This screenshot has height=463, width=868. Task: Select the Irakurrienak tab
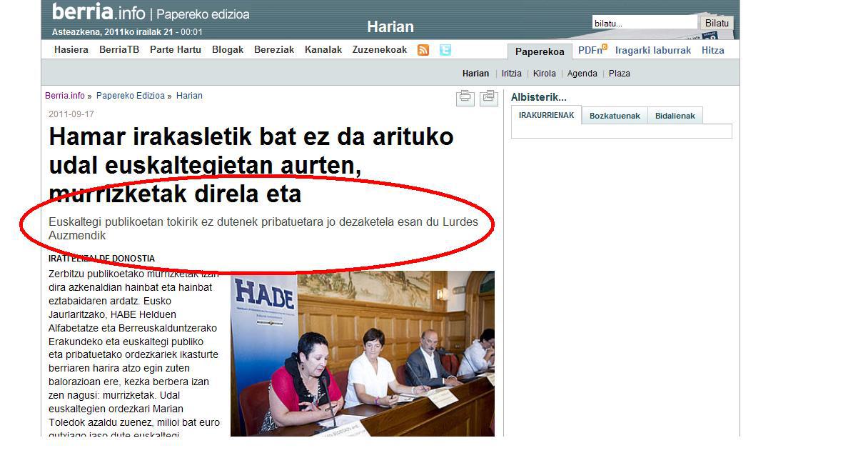pos(546,115)
